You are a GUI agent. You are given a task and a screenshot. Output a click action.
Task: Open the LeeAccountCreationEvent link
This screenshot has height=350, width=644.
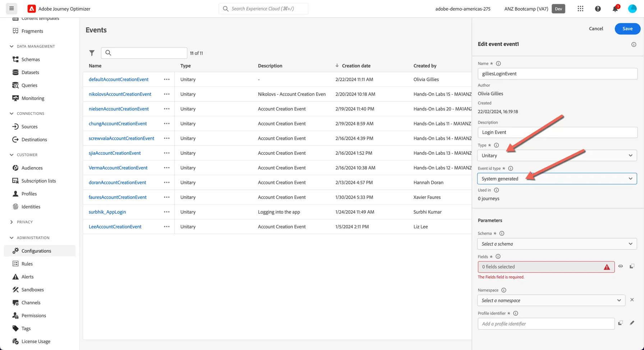click(115, 227)
